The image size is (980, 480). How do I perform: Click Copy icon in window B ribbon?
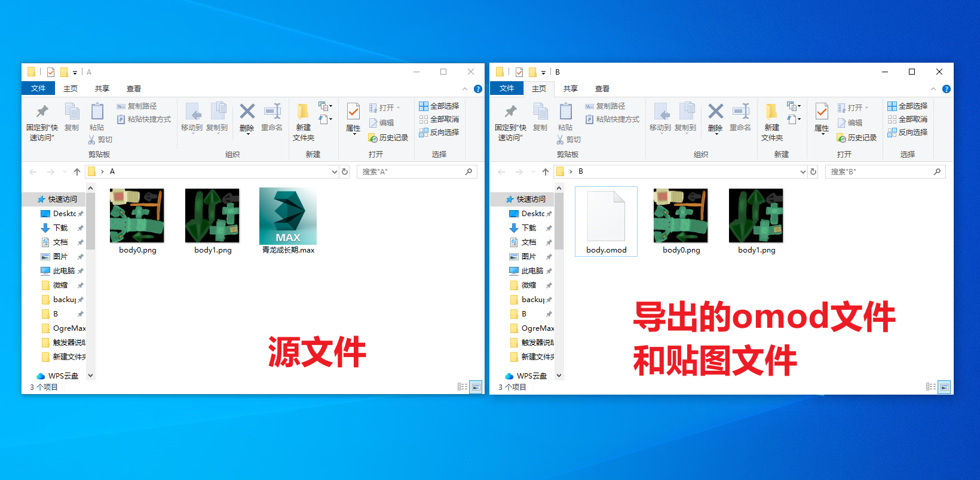click(540, 117)
